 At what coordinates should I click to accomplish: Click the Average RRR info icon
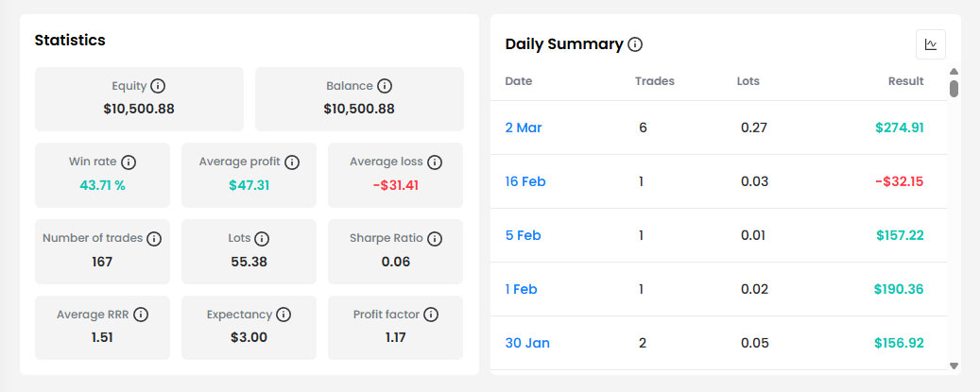141,315
